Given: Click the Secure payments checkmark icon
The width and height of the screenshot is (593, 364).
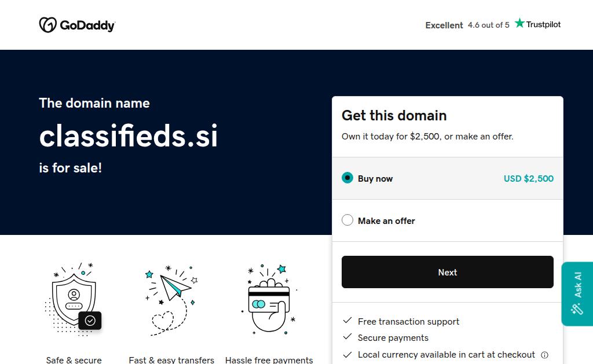Looking at the screenshot, I should coord(347,337).
